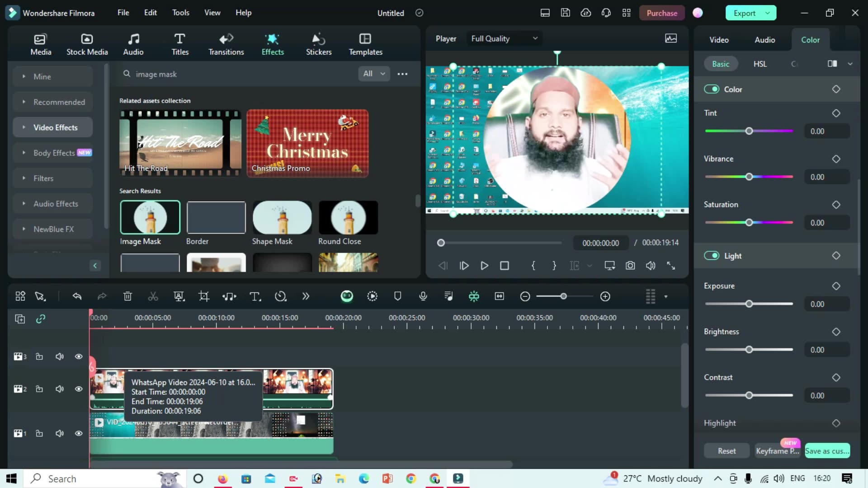
Task: Open the Effects panel
Action: coord(272,43)
